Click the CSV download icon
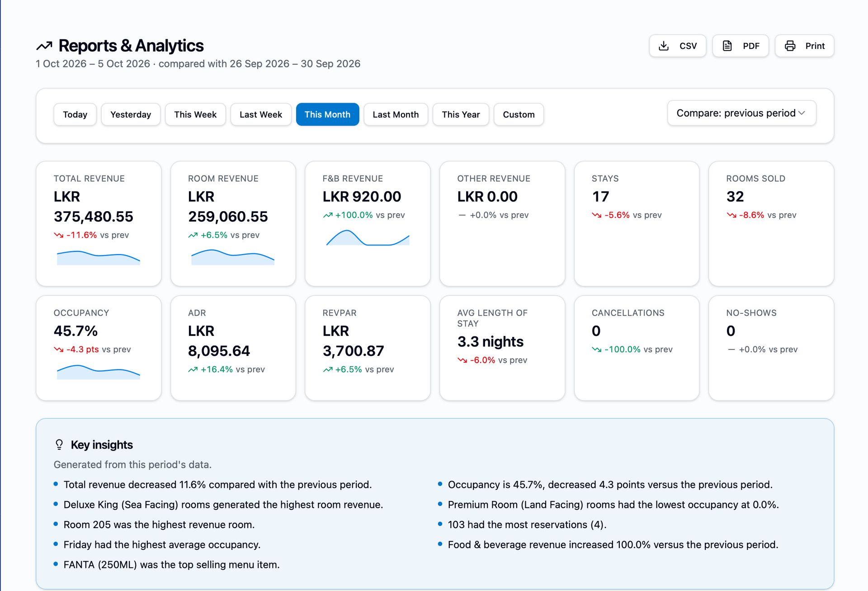Image resolution: width=868 pixels, height=591 pixels. tap(664, 46)
